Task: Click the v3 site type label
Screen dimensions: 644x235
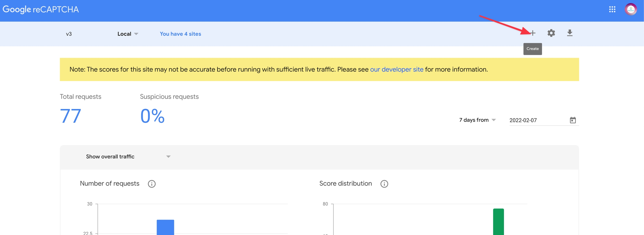Action: [69, 34]
